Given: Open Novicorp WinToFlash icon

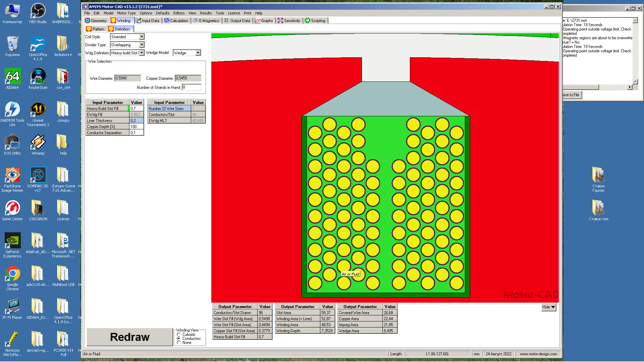Looking at the screenshot, I should [12, 344].
